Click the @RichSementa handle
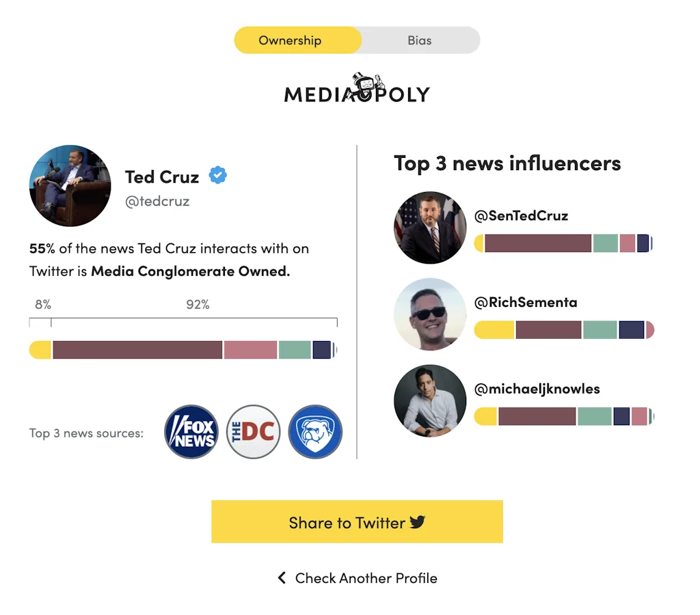The width and height of the screenshot is (700, 615). coord(525,302)
